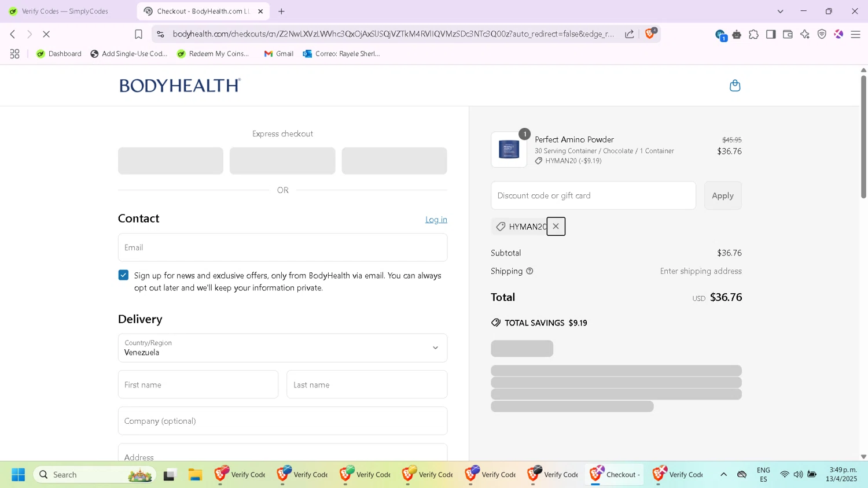Open Correo: Rayele Sherl bookmark
868x488 pixels.
pos(341,54)
